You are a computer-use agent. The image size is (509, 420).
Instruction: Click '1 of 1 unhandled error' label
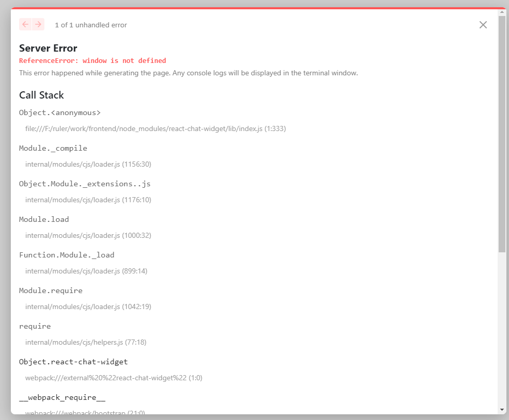tap(91, 25)
